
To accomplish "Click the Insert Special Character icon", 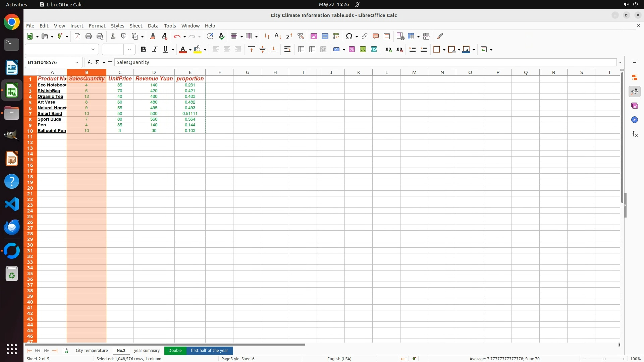I will click(x=349, y=36).
